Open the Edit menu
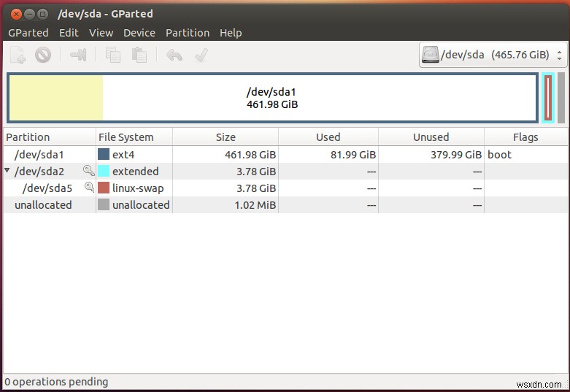The height and width of the screenshot is (392, 570). [x=69, y=33]
